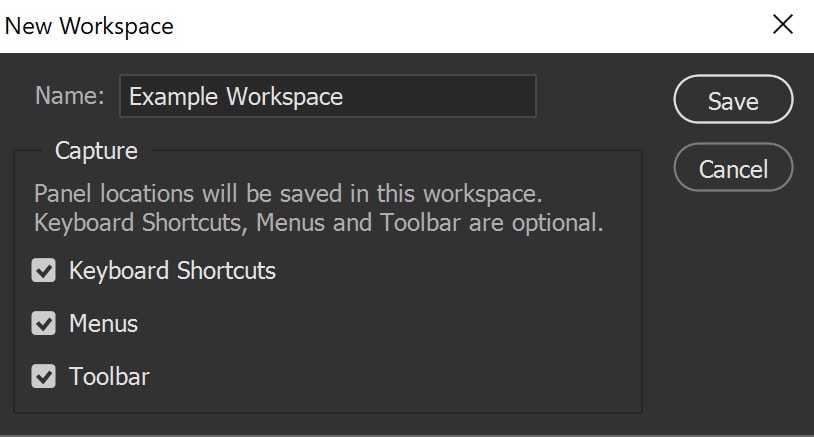
Task: Save the new workspace
Action: 733,101
